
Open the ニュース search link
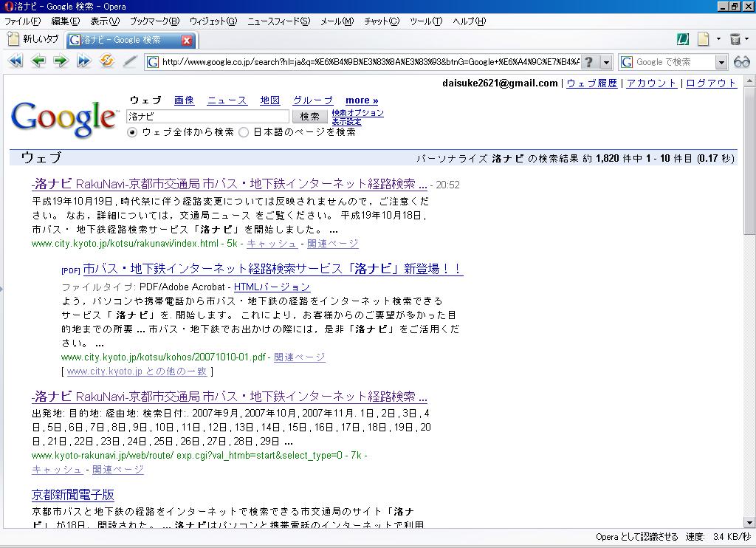227,100
